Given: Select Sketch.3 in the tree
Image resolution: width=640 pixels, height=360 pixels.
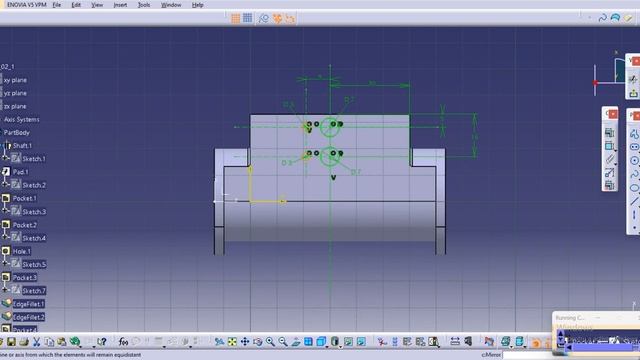Looking at the screenshot, I should [34, 211].
